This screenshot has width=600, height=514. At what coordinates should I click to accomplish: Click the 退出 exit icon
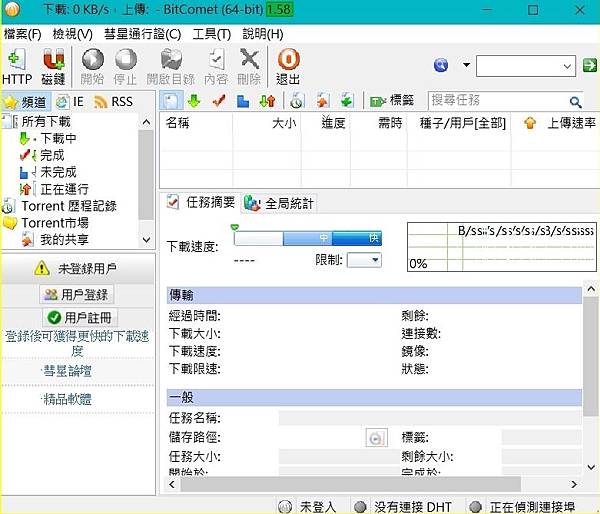pos(288,59)
